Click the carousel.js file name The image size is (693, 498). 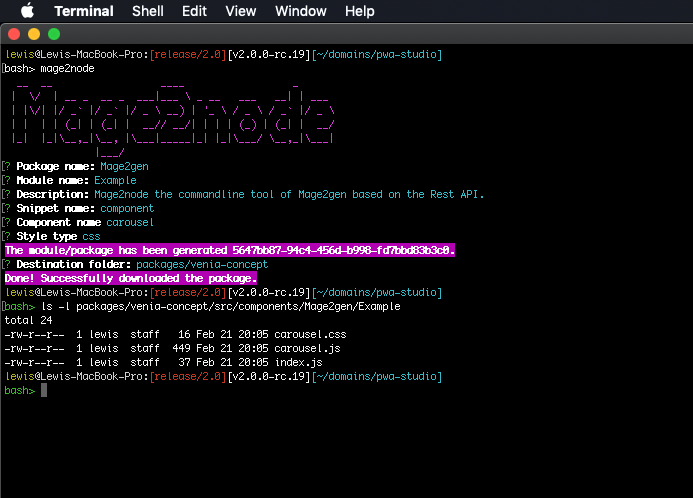click(x=307, y=349)
